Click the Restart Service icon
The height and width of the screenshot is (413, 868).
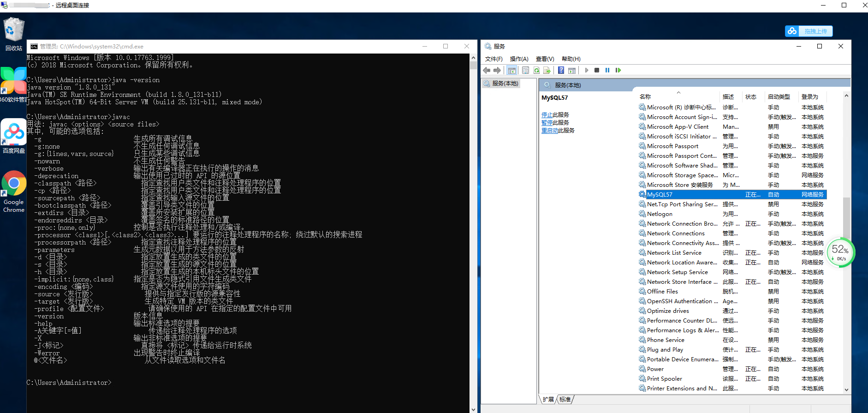(618, 70)
